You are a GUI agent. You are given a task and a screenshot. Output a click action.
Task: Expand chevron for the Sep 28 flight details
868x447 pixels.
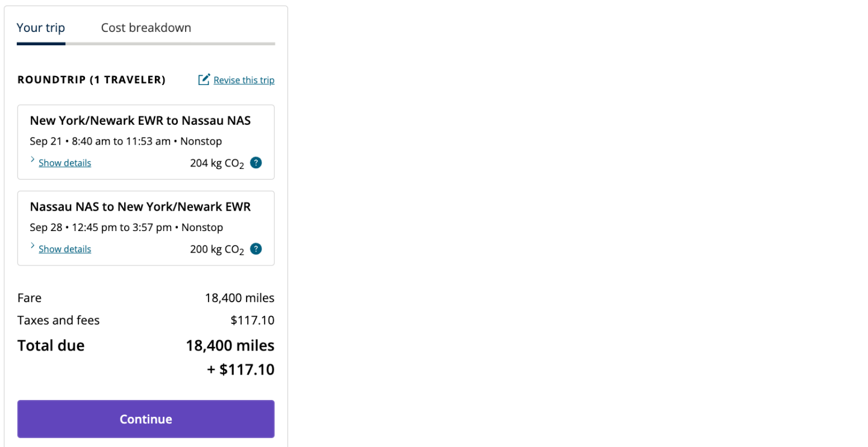33,247
